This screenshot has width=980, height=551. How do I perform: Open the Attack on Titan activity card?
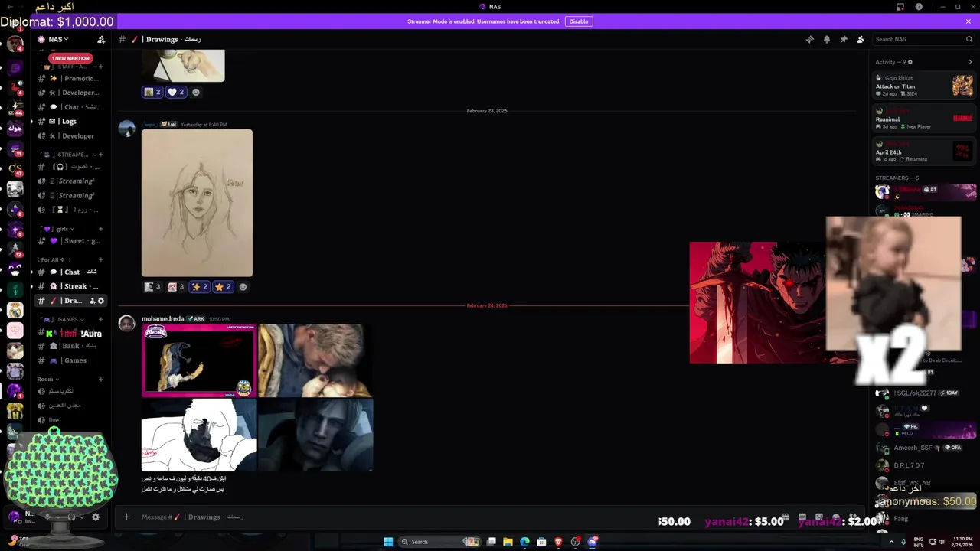point(924,85)
